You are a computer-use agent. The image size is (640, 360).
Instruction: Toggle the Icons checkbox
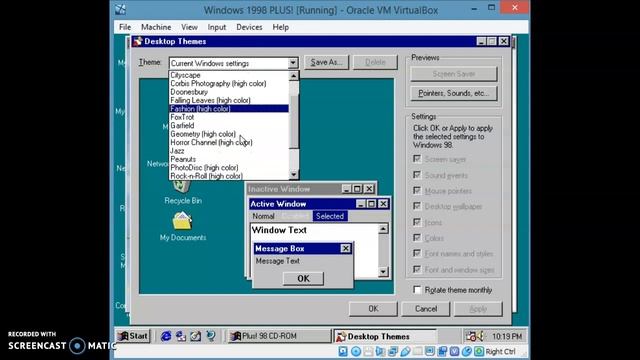417,222
